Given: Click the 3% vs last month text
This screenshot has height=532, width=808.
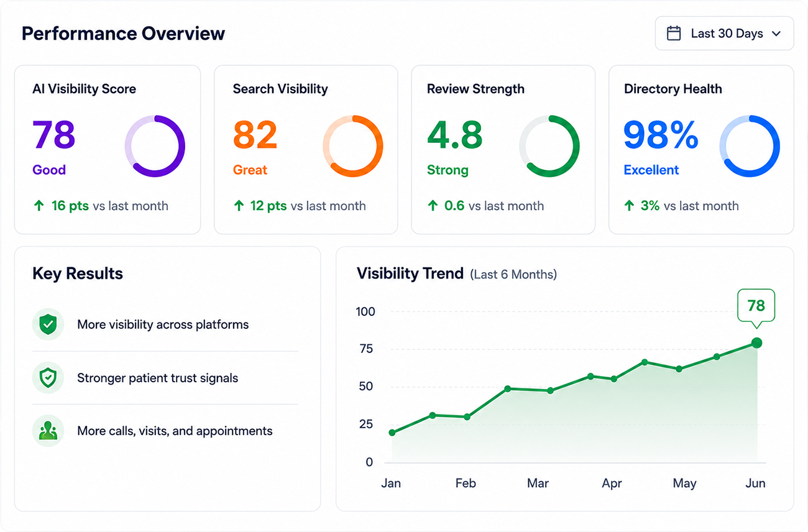Looking at the screenshot, I should pyautogui.click(x=690, y=206).
